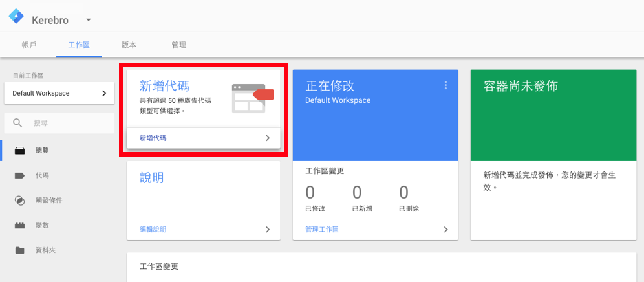Click the Google Tag Manager logo
Viewport: 644px width, 282px height.
16,18
